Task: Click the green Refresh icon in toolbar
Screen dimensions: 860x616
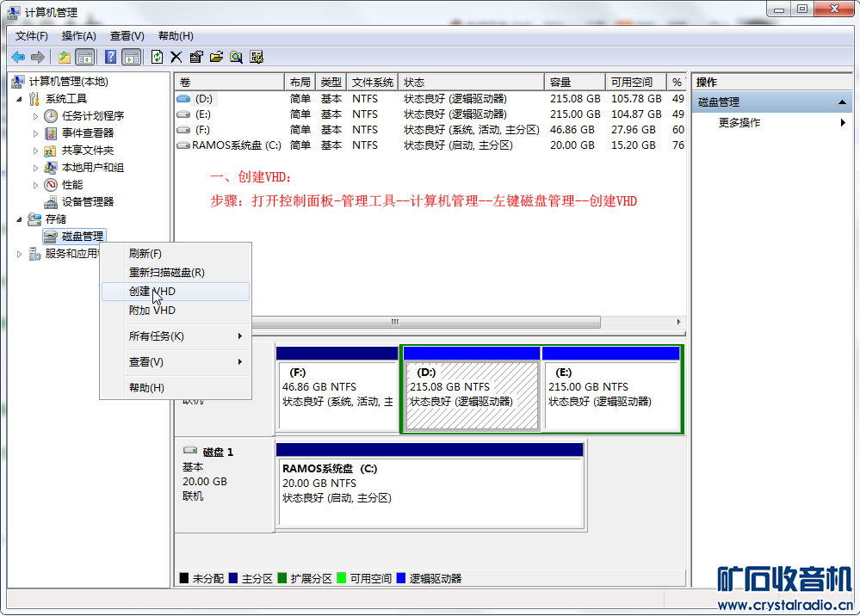Action: (157, 57)
